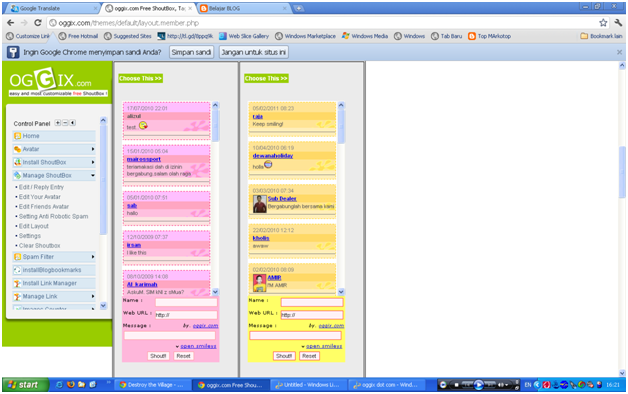Open the Firefox quick launch icon
This screenshot has width=628, height=394.
pos(71,384)
